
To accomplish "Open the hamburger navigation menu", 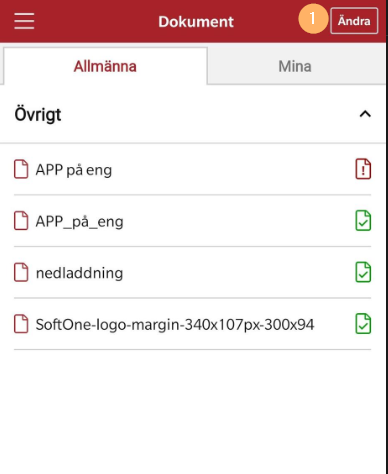I will (x=24, y=21).
